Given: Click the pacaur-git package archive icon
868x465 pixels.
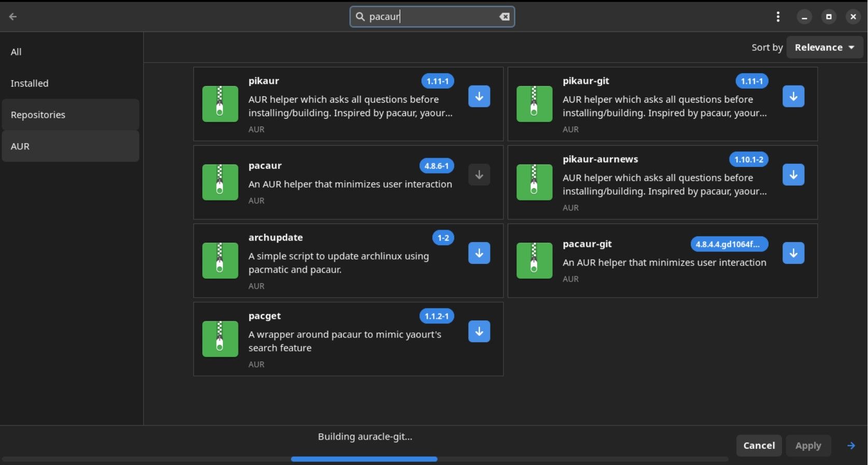Looking at the screenshot, I should point(535,260).
